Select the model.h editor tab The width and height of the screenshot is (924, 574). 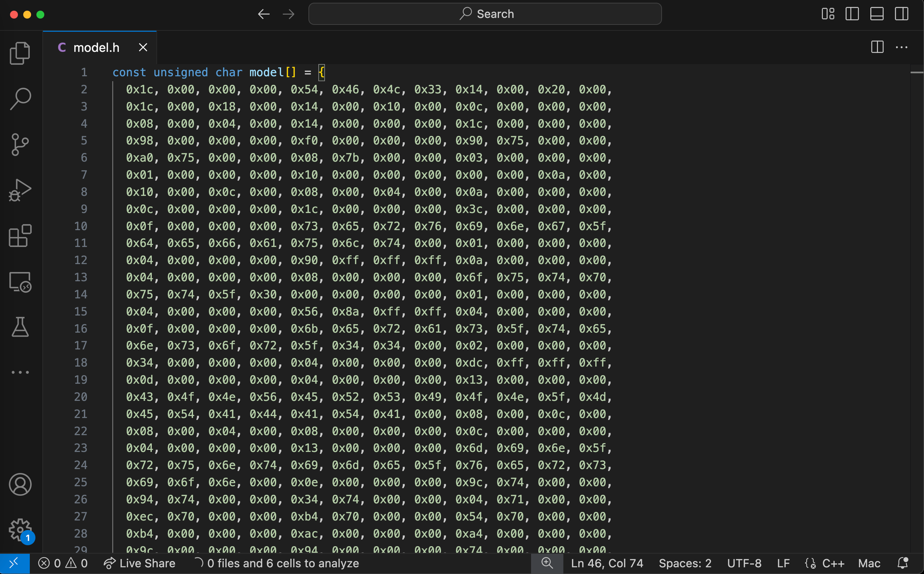click(x=96, y=47)
